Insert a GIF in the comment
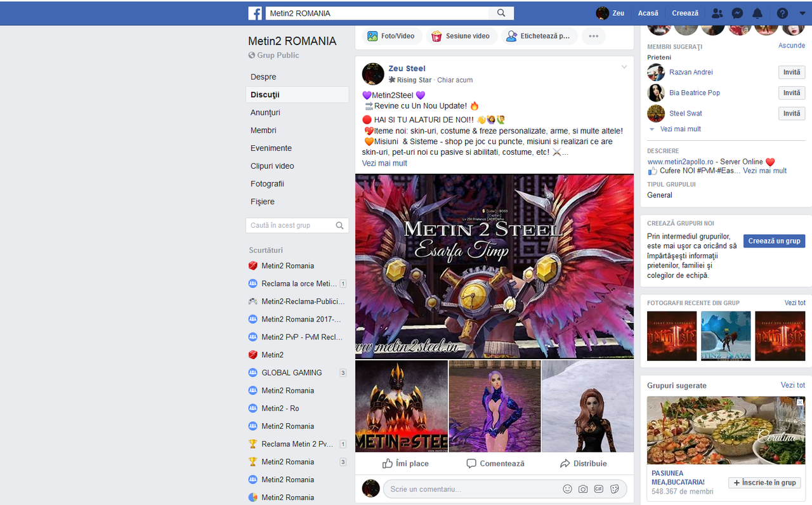The width and height of the screenshot is (812, 505). (x=598, y=489)
